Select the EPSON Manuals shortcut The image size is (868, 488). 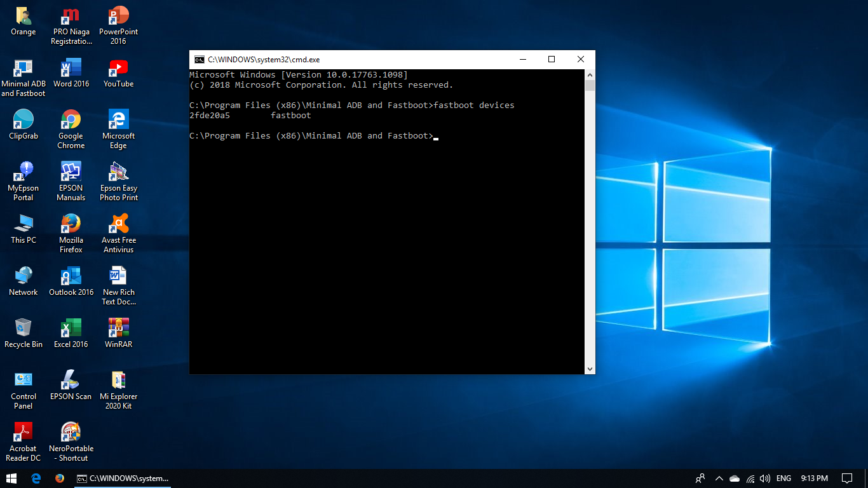71,182
